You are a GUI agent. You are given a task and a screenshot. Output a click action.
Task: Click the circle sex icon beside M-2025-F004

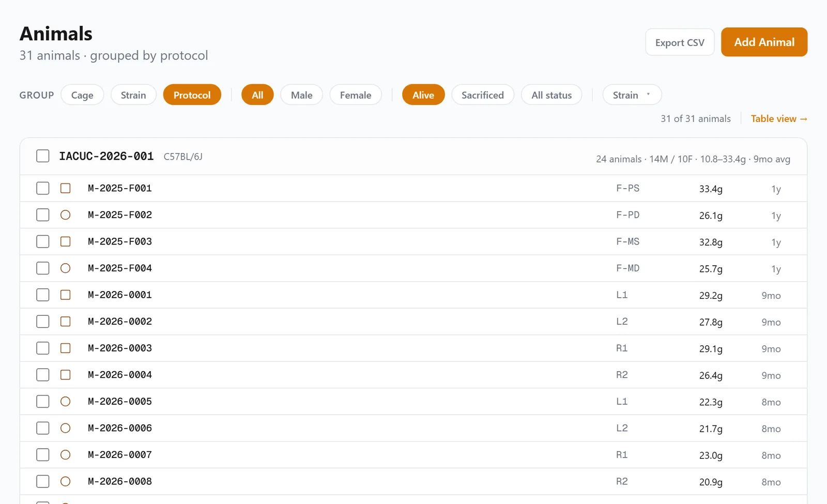pyautogui.click(x=65, y=268)
